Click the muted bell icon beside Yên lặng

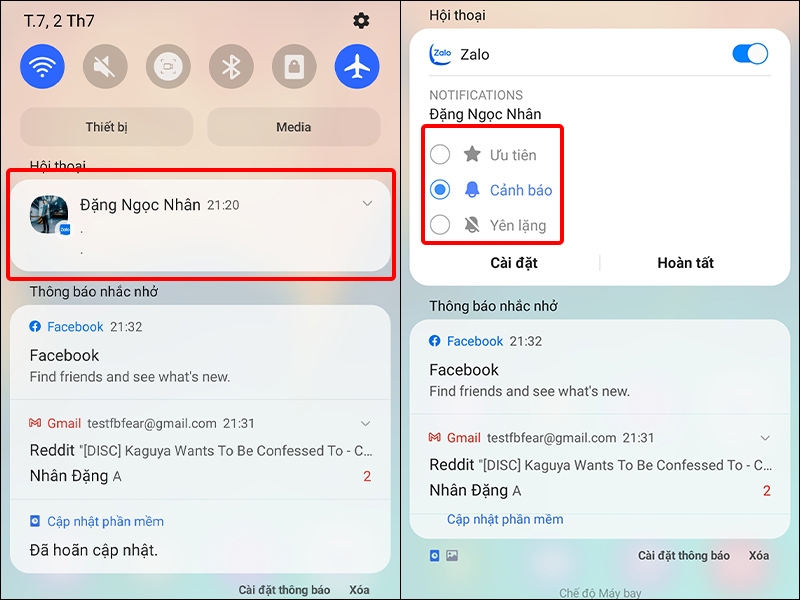(x=472, y=224)
